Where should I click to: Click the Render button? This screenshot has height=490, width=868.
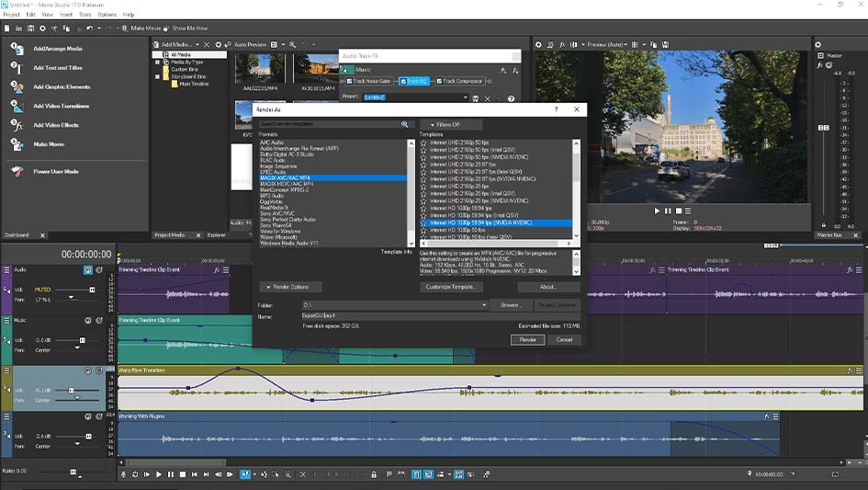pos(527,340)
